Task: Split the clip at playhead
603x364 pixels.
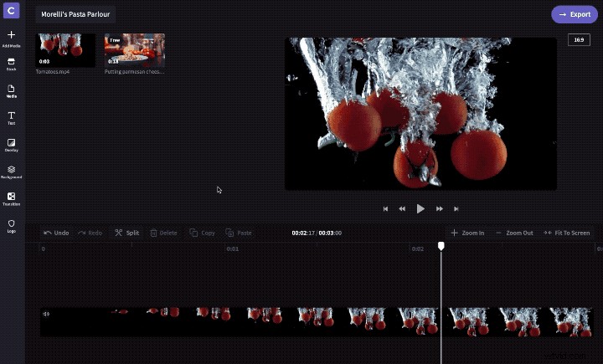Action: (127, 233)
